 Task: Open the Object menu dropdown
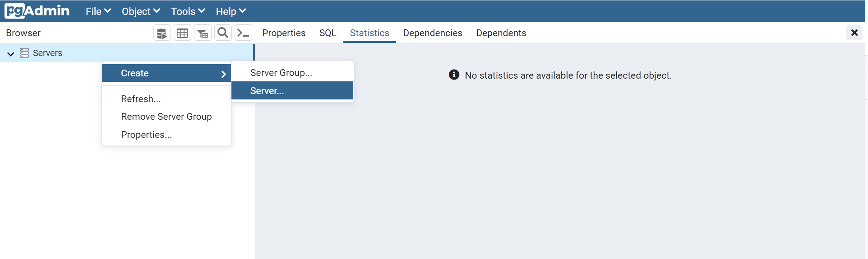point(141,11)
